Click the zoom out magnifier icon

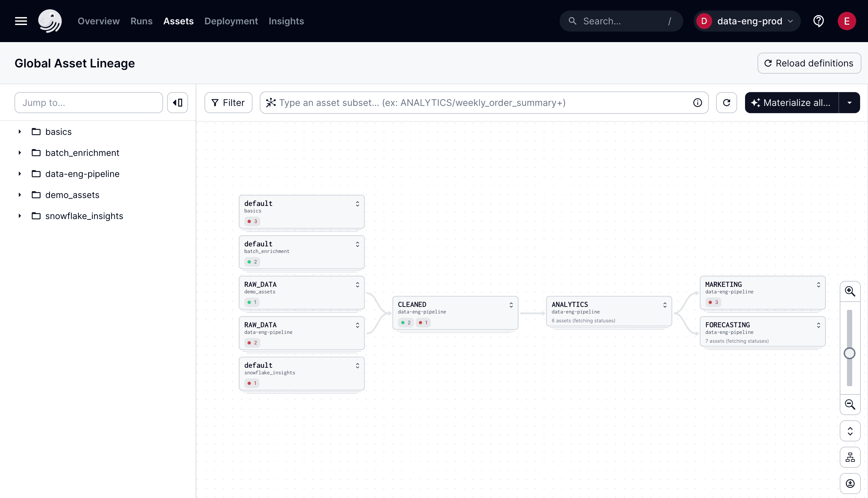(x=850, y=405)
